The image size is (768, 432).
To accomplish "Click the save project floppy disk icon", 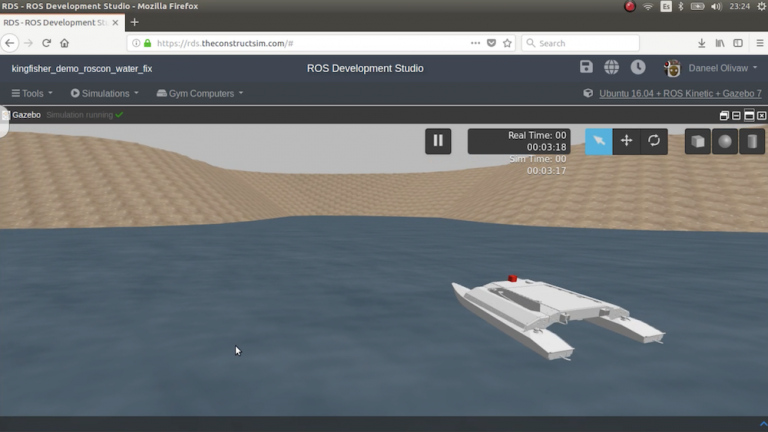I will (586, 68).
